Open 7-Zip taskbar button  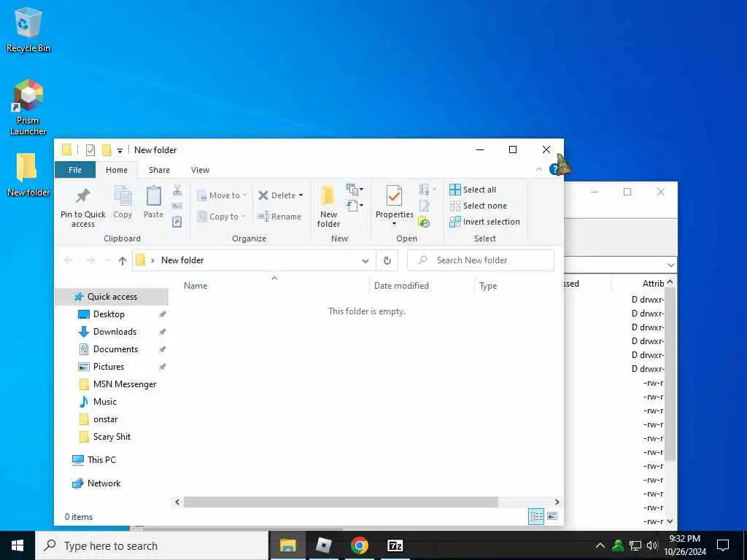tap(395, 545)
